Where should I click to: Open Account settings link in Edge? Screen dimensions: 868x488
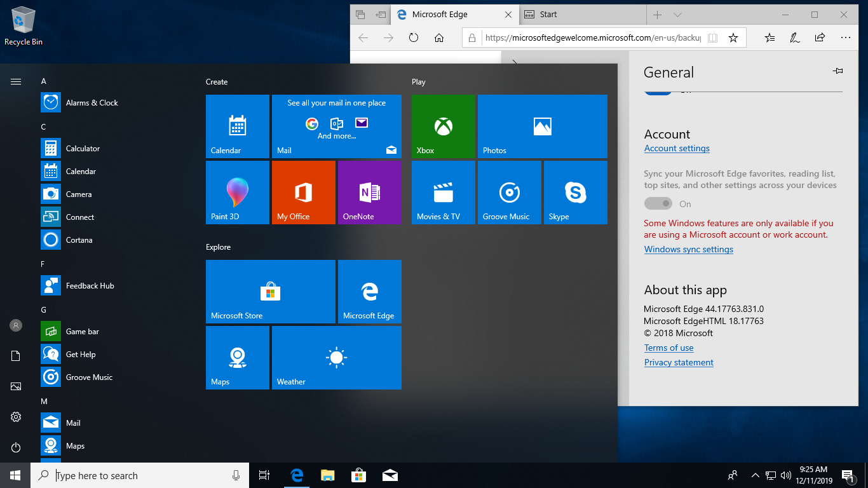click(x=677, y=148)
